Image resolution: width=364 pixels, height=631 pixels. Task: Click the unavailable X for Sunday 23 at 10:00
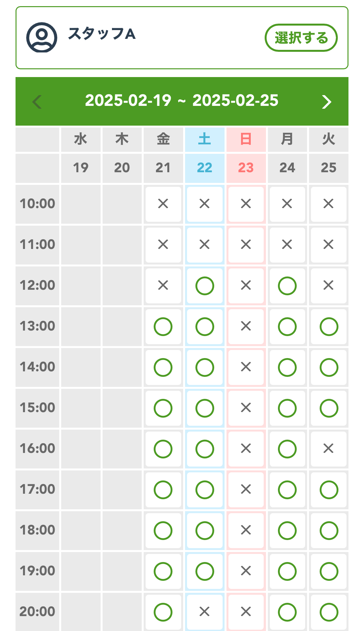[246, 204]
